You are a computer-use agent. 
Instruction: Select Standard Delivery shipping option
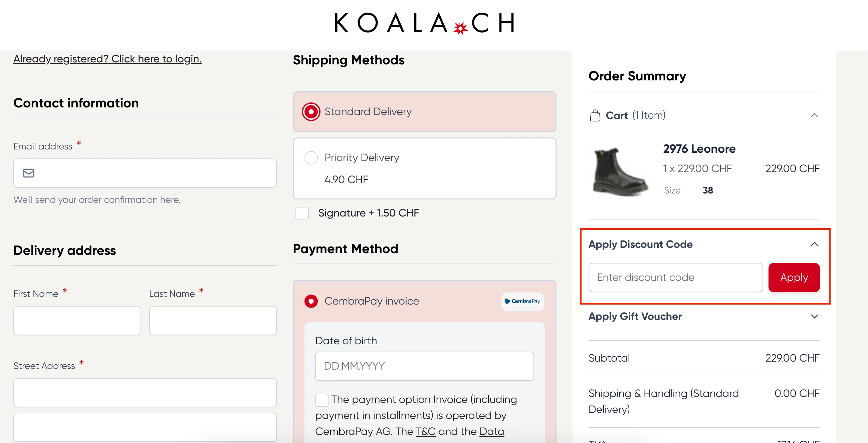[x=310, y=111]
